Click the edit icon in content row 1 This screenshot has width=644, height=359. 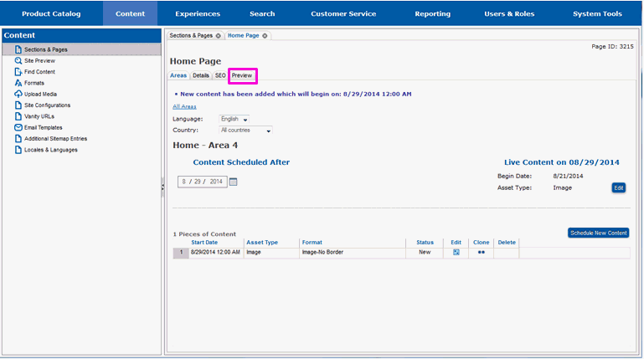tap(456, 253)
